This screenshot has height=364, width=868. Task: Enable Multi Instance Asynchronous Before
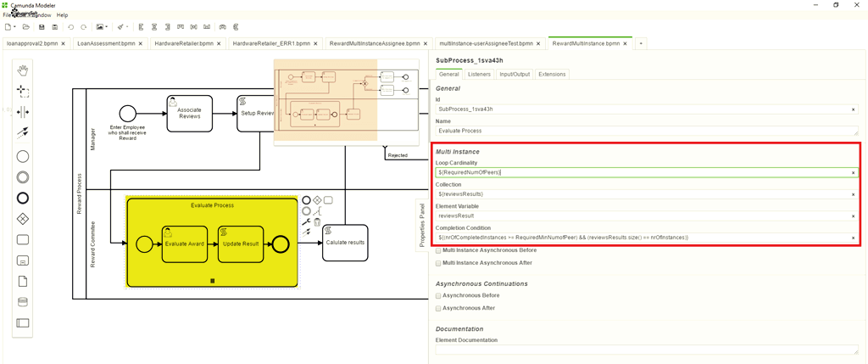click(438, 249)
